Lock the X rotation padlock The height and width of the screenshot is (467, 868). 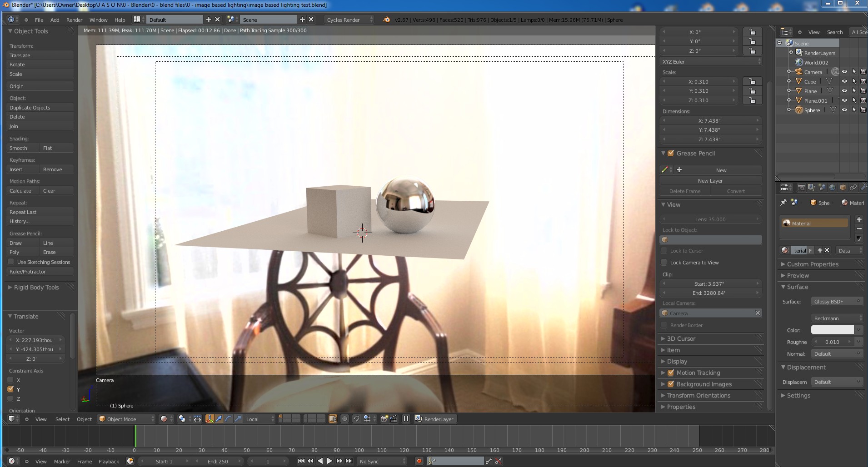point(753,32)
